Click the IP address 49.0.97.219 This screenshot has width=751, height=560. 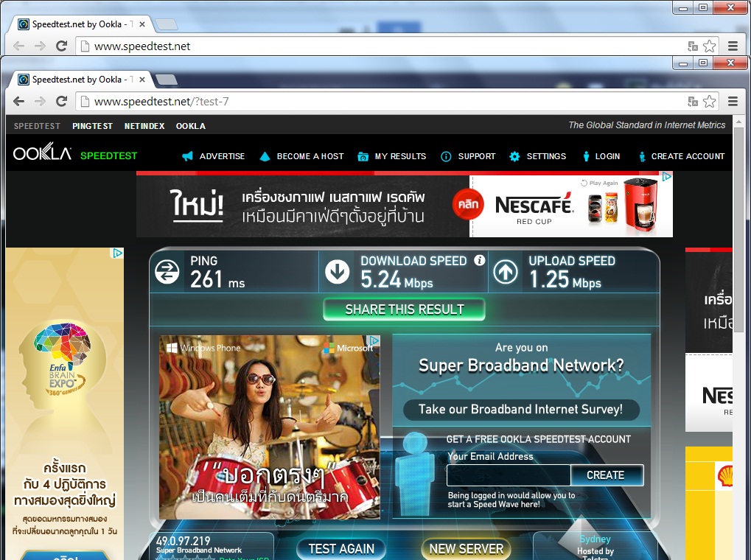pyautogui.click(x=183, y=542)
